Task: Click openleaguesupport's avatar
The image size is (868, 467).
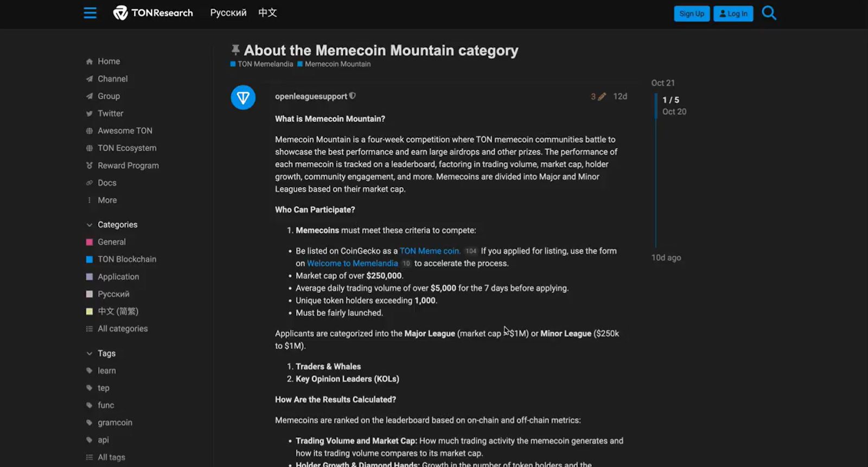Action: (243, 97)
